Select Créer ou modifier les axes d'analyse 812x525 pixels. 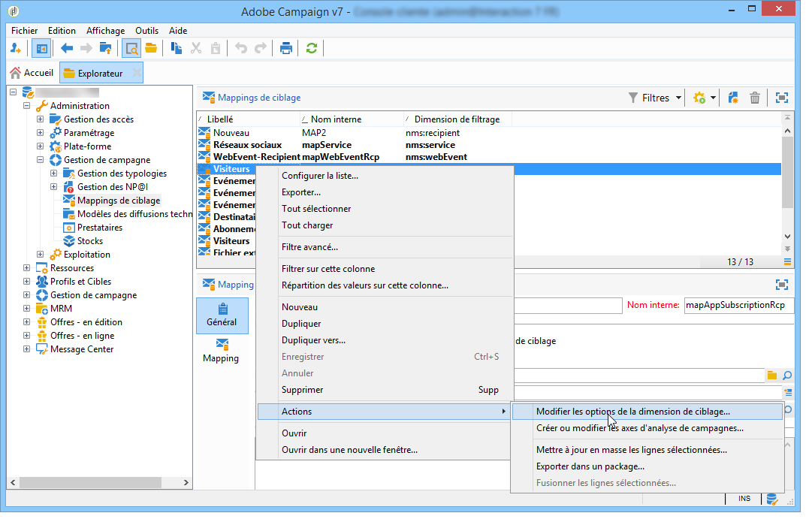point(647,428)
